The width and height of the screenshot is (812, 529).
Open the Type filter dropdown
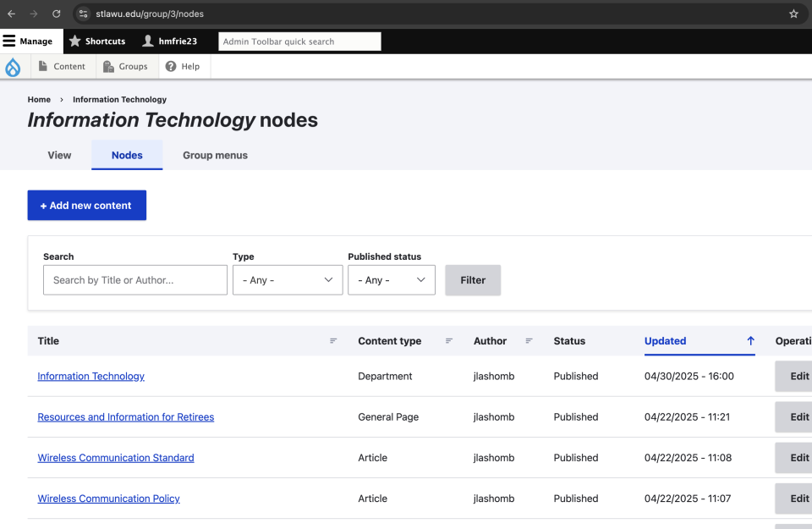(x=288, y=279)
